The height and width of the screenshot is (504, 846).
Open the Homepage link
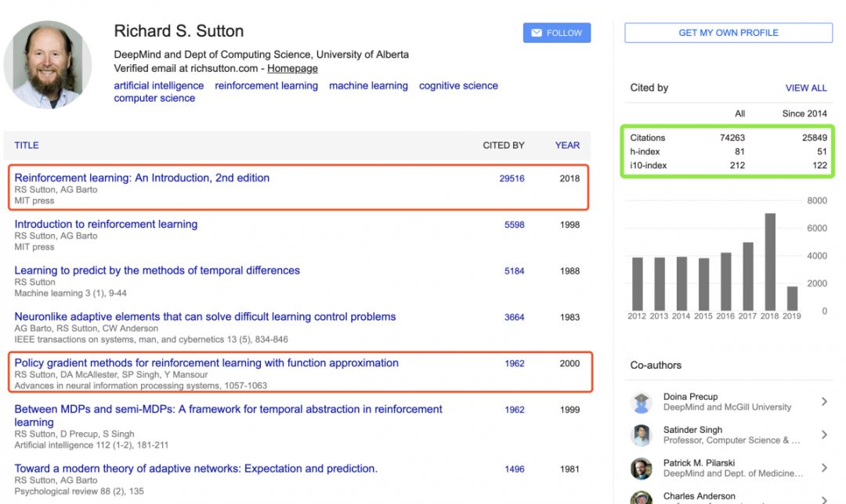click(292, 68)
